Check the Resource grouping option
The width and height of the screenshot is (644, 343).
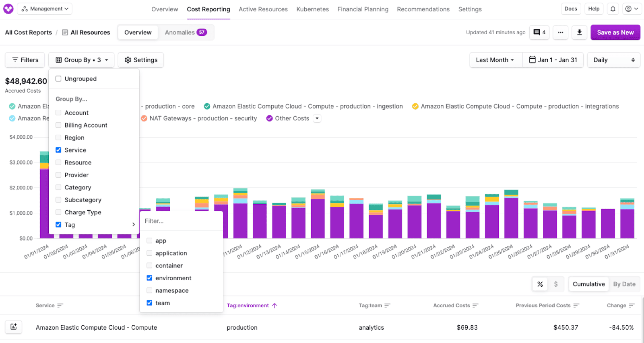point(58,162)
